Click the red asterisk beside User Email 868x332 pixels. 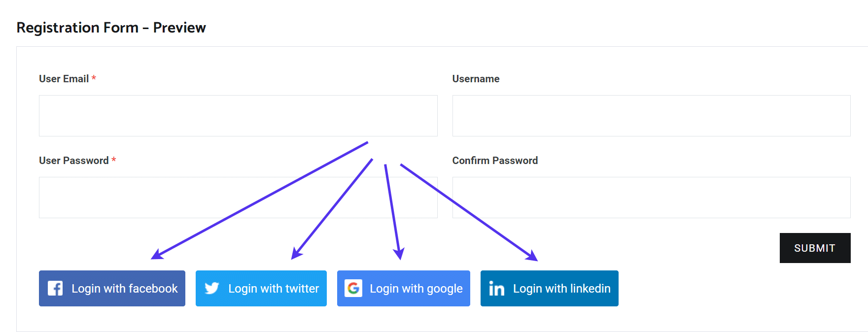tap(94, 78)
